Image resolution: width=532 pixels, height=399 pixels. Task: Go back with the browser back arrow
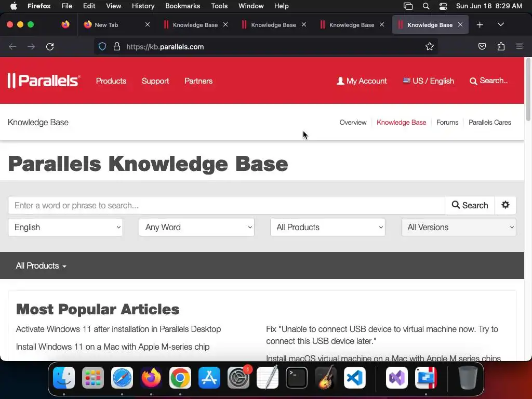coord(12,47)
